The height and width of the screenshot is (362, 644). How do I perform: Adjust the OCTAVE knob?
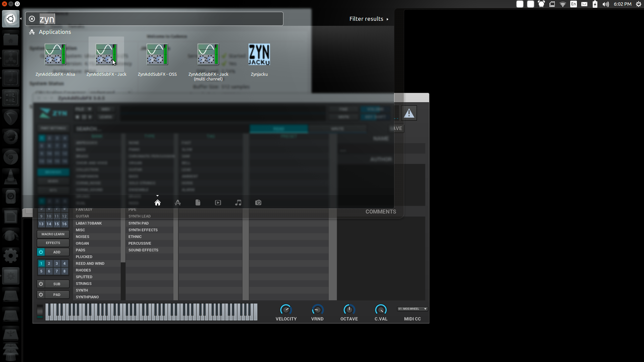pyautogui.click(x=349, y=309)
